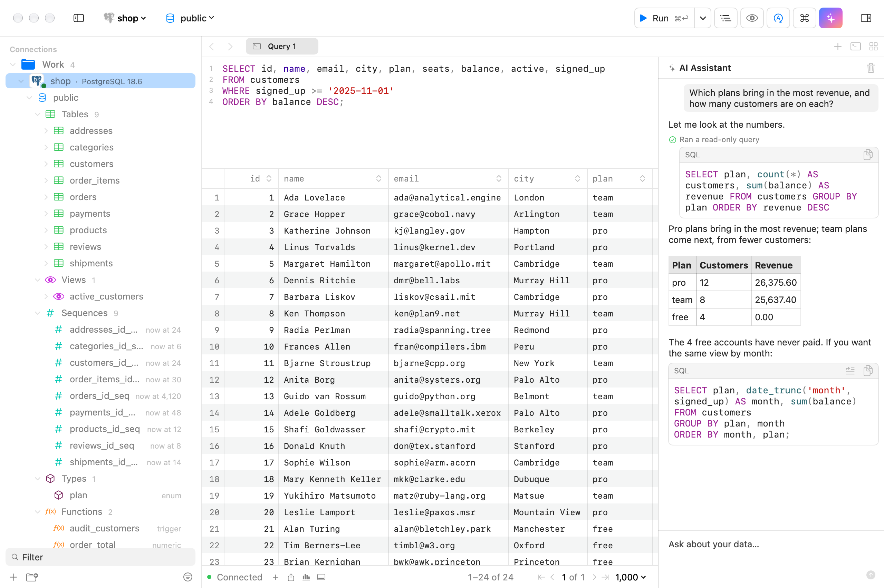Go forward with the right navigation arrow
Screen dimensions: 884x588
coord(230,46)
